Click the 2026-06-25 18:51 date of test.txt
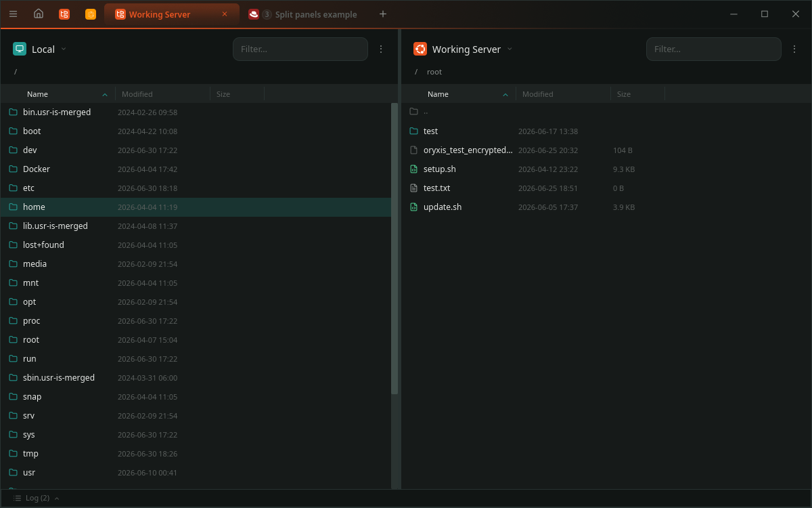Screen dimensions: 812x508 548,188
